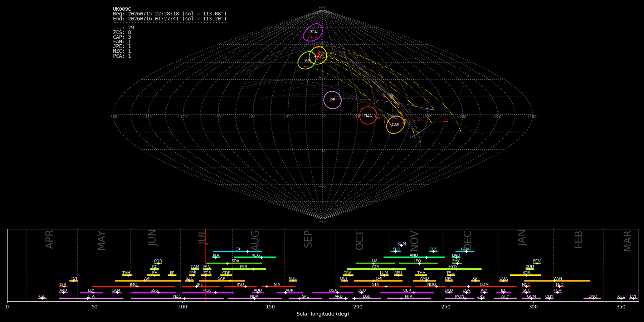Select the SDA shower bar
Screen dimensions: 644x322
pos(234,263)
